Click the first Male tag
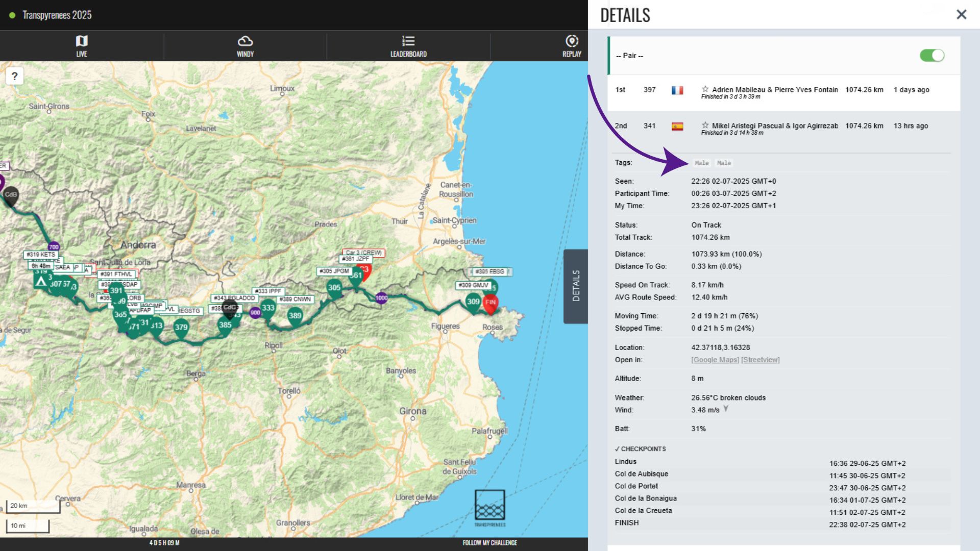This screenshot has height=551, width=980. (x=701, y=163)
